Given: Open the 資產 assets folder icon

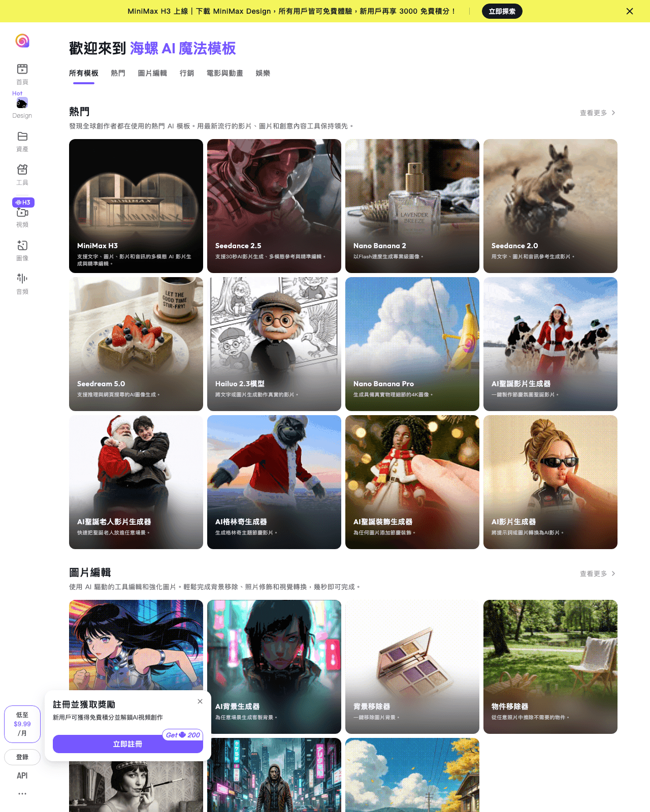Looking at the screenshot, I should tap(22, 136).
